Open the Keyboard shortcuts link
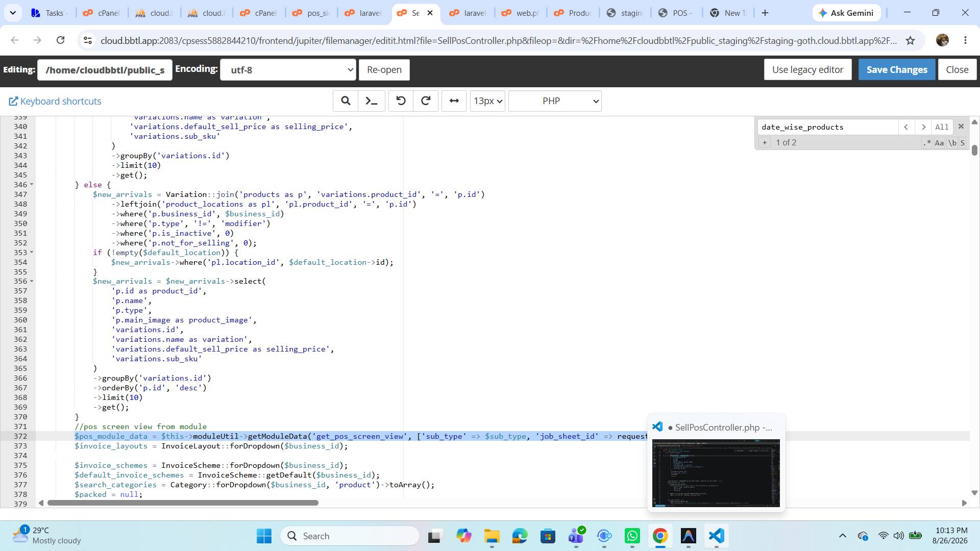The height and width of the screenshot is (551, 980). (55, 102)
